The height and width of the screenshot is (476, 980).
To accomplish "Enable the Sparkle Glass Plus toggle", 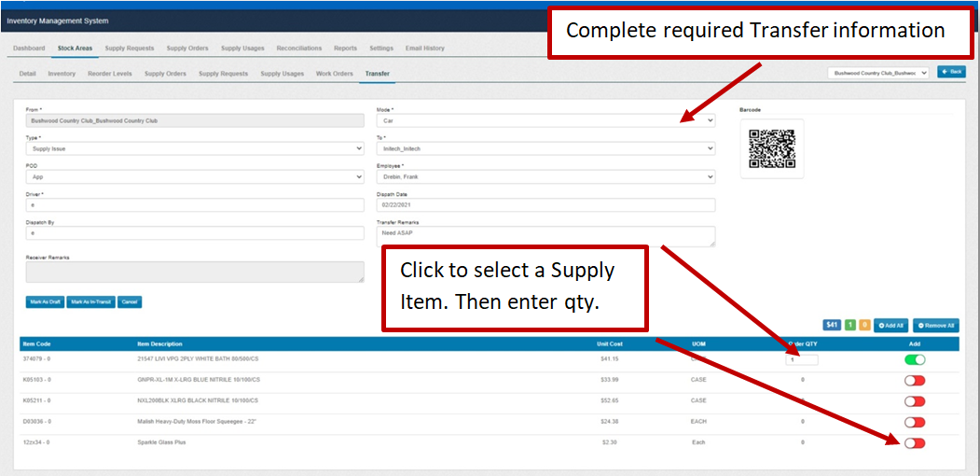I will 915,442.
